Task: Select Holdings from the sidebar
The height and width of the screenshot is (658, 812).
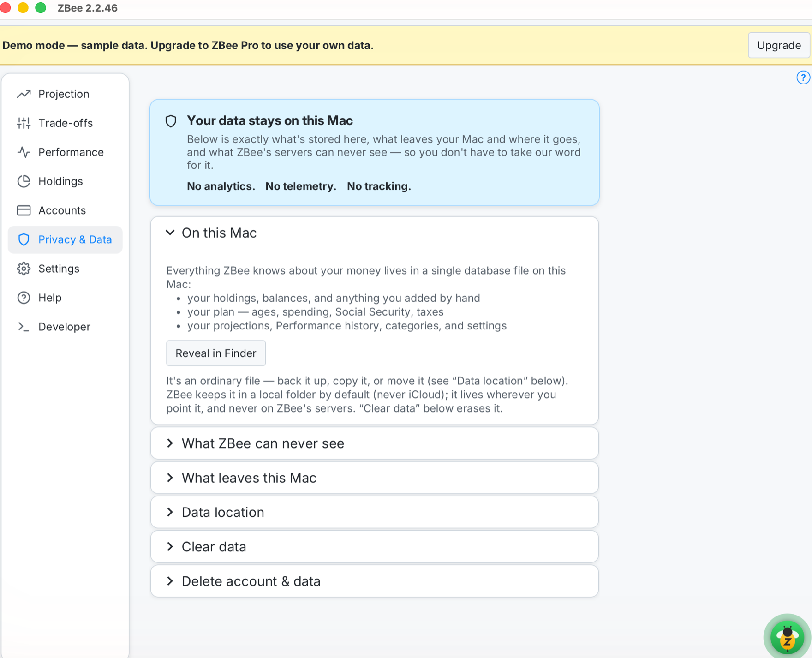Action: [60, 181]
